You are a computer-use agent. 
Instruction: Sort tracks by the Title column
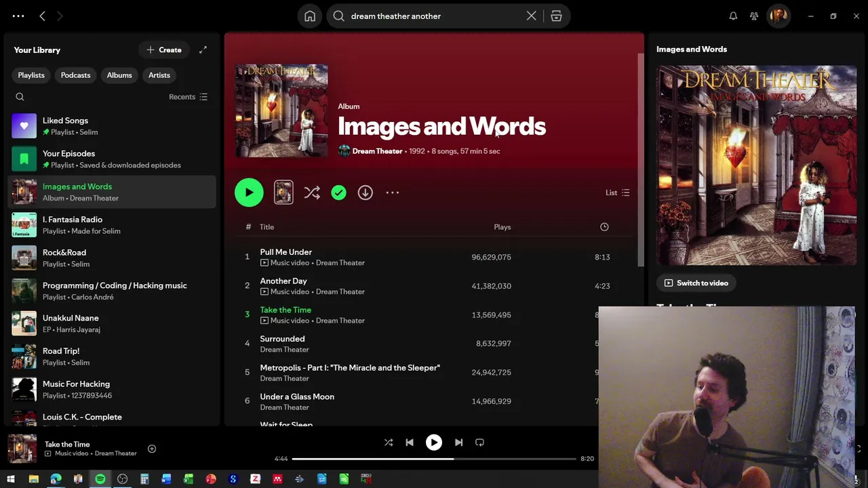267,227
